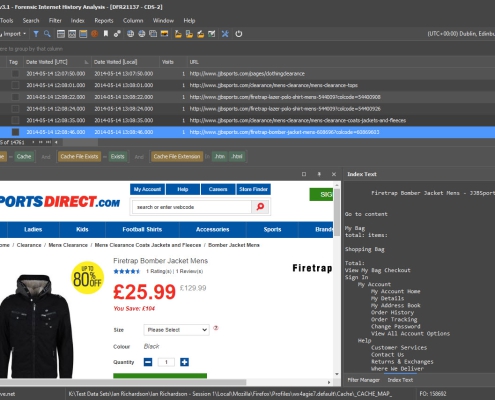Click the picture gallery view icon
This screenshot has height=400, width=495.
[x=72, y=34]
